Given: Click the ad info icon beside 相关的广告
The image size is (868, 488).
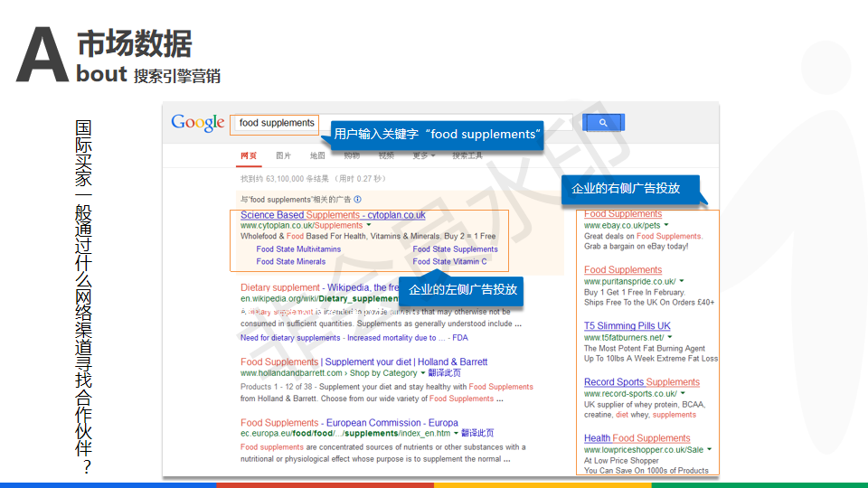Looking at the screenshot, I should tap(358, 199).
